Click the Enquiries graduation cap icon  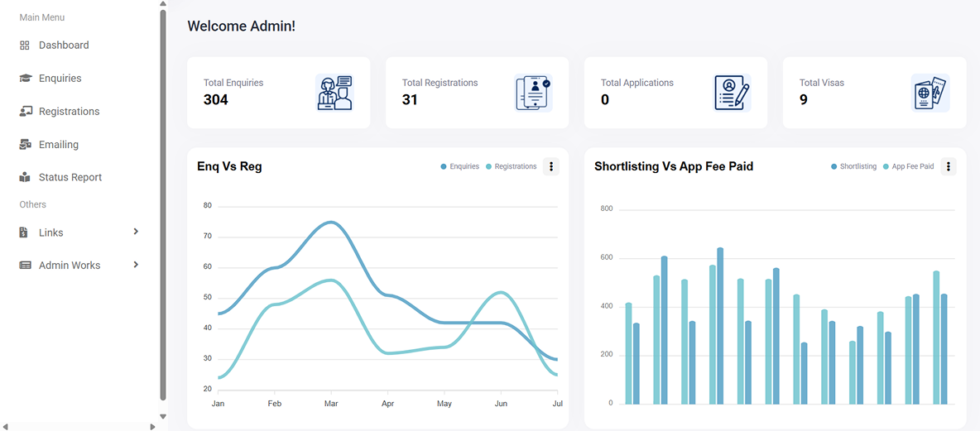[25, 79]
